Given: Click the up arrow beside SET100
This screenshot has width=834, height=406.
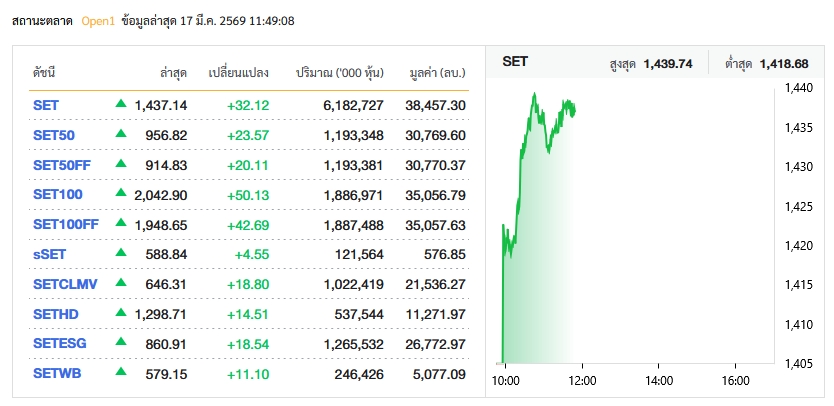Looking at the screenshot, I should (x=121, y=193).
